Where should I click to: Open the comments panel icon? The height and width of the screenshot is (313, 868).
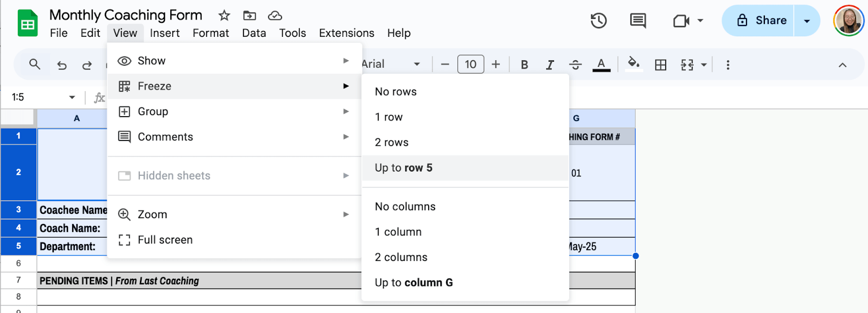637,21
